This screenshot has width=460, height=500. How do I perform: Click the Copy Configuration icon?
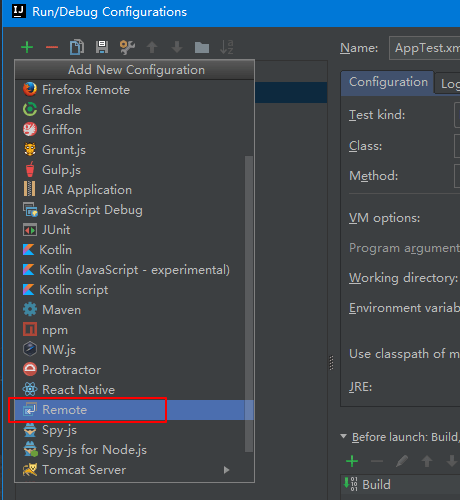coord(77,47)
